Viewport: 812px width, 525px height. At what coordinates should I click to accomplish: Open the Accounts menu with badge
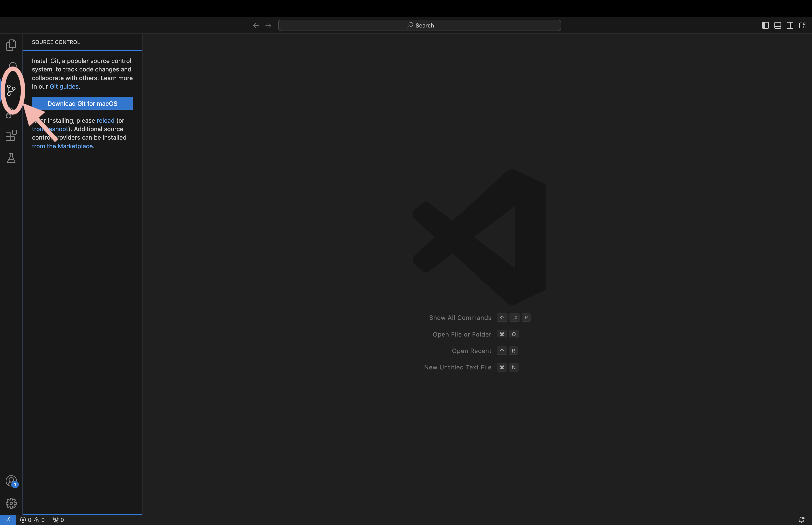(11, 481)
